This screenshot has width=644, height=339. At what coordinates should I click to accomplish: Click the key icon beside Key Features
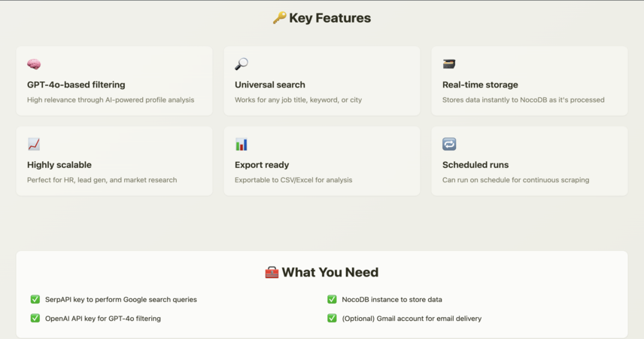[x=279, y=17]
